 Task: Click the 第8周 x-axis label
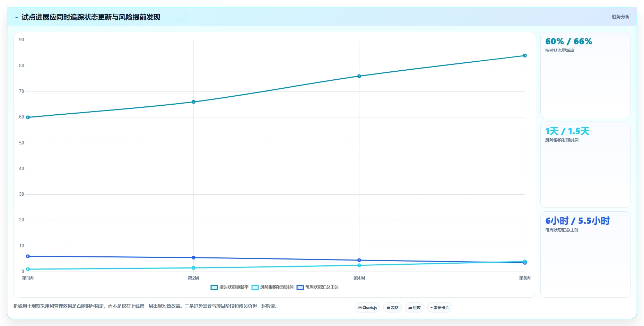point(525,278)
